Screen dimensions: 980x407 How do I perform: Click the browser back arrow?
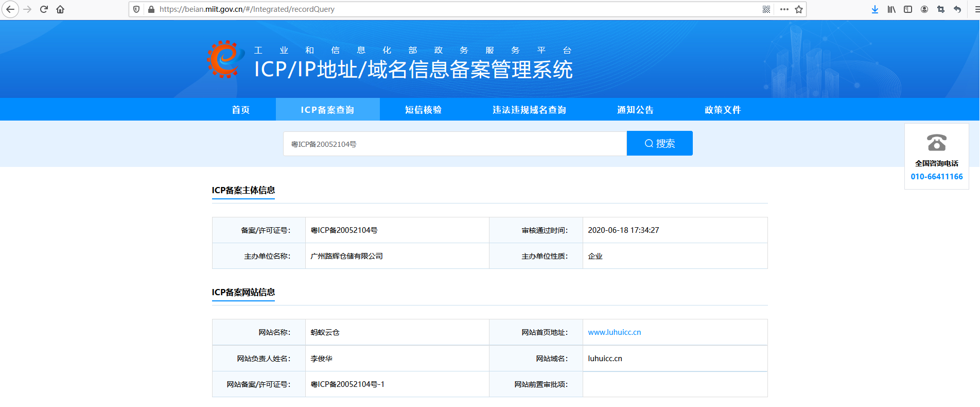[x=10, y=9]
